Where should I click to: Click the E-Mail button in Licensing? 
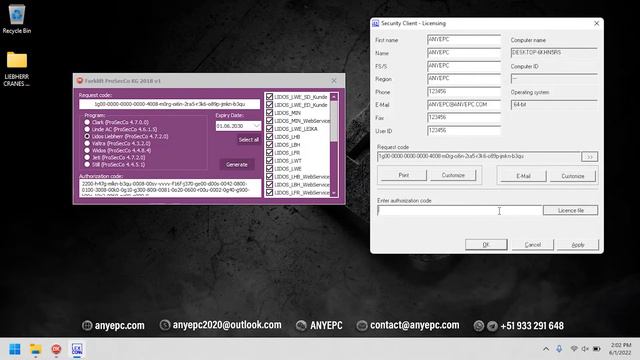click(523, 176)
